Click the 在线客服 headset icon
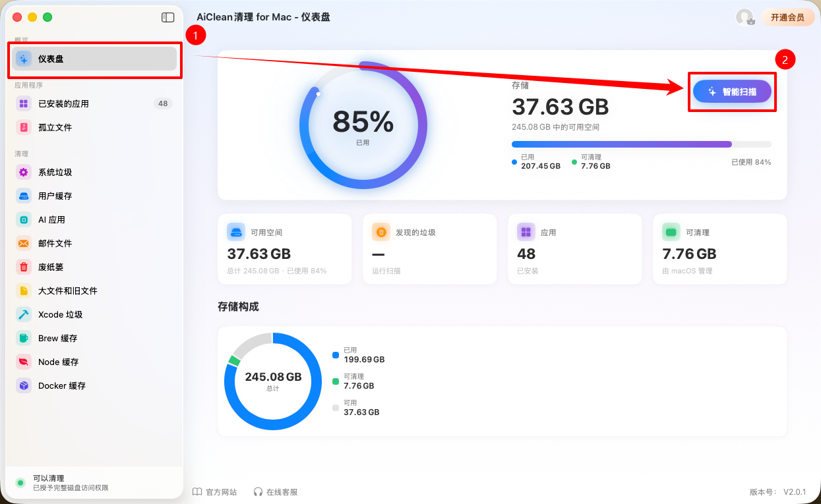Viewport: 821px width, 504px height. point(258,491)
